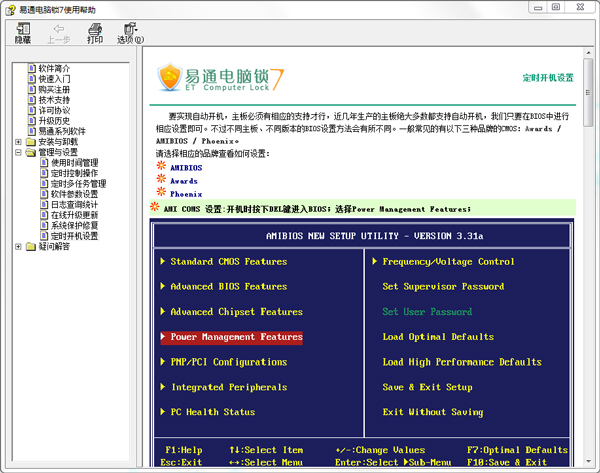This screenshot has height=473, width=600.
Task: Click the BIOS setup screenshot image
Action: [x=362, y=343]
